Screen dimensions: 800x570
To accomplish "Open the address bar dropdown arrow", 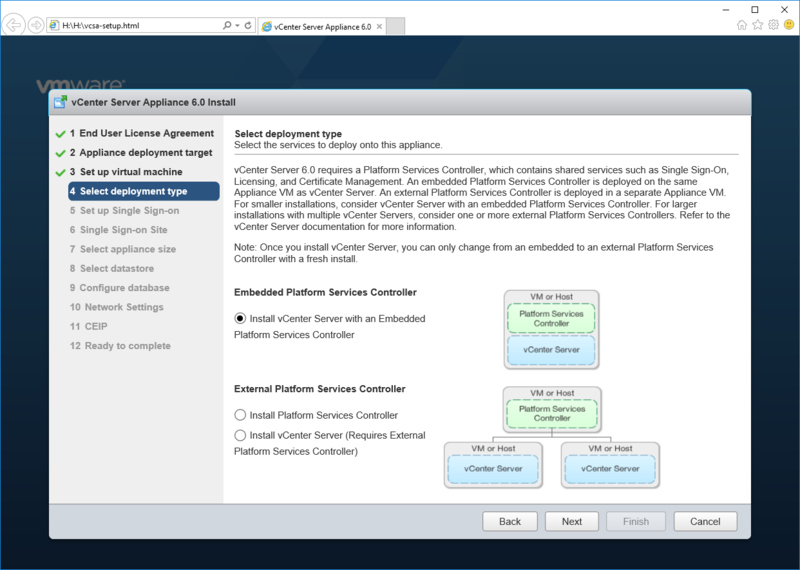I will click(x=238, y=25).
